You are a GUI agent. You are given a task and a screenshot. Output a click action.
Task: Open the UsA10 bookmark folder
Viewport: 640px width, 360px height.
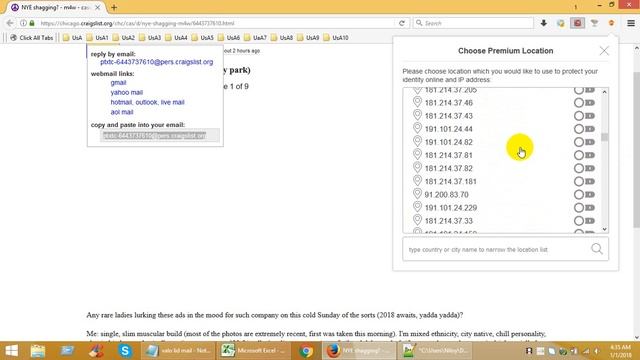(336, 38)
